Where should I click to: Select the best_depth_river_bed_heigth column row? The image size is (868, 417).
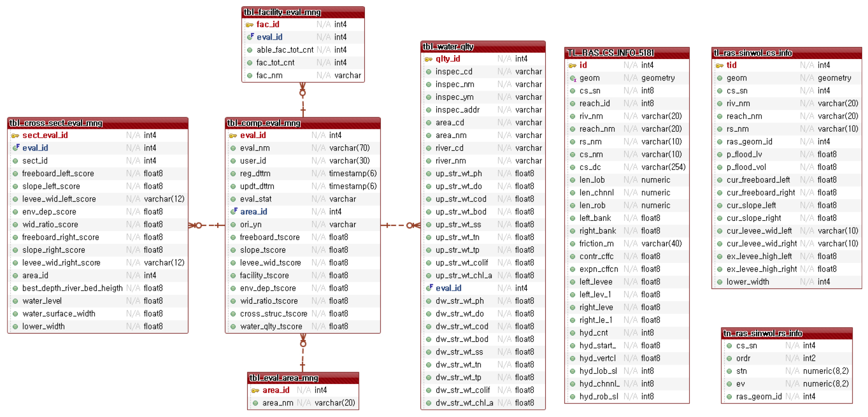point(72,288)
